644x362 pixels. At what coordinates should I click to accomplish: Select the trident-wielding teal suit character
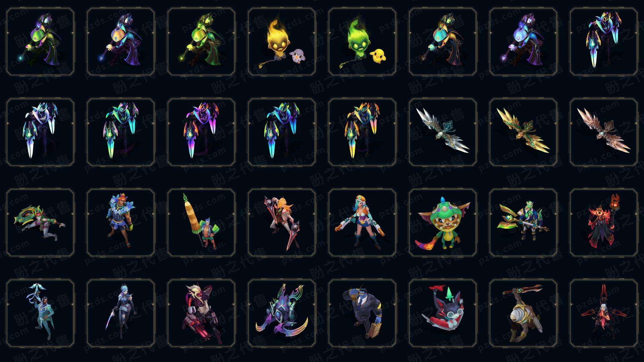[x=40, y=313]
